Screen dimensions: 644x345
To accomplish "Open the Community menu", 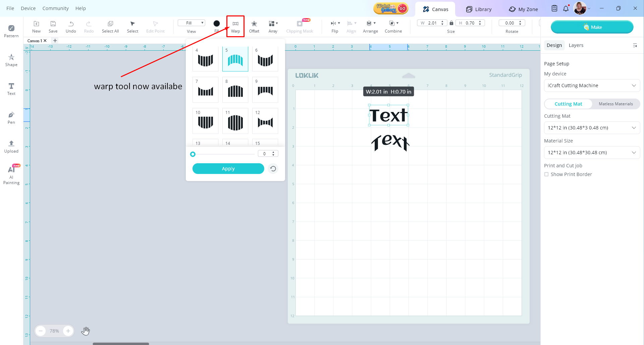I will click(x=55, y=8).
